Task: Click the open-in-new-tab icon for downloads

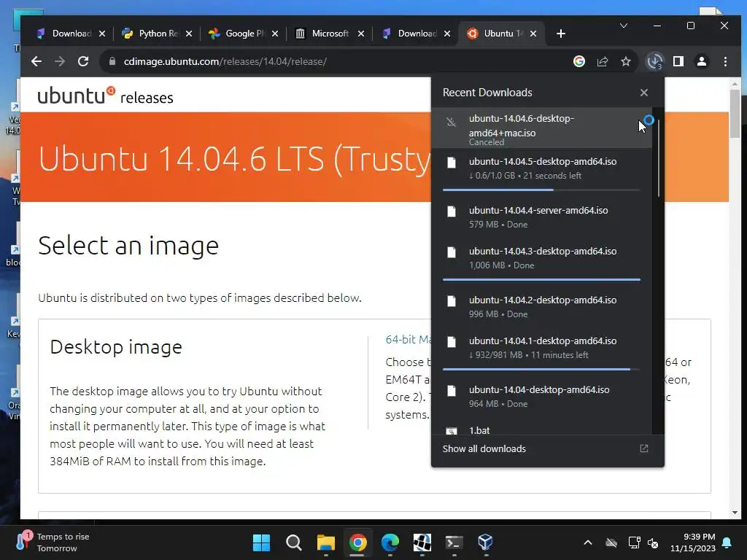Action: [644, 448]
